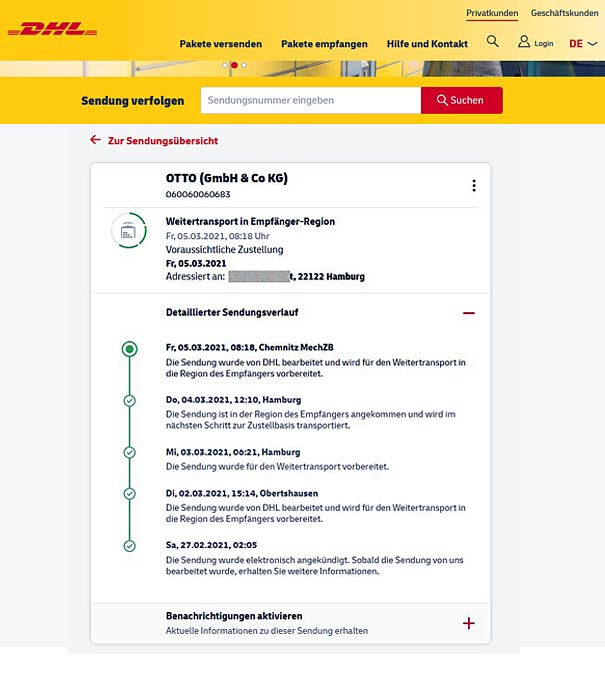
Task: Click Sendungsnummer eingeben input field
Action: pyautogui.click(x=311, y=100)
